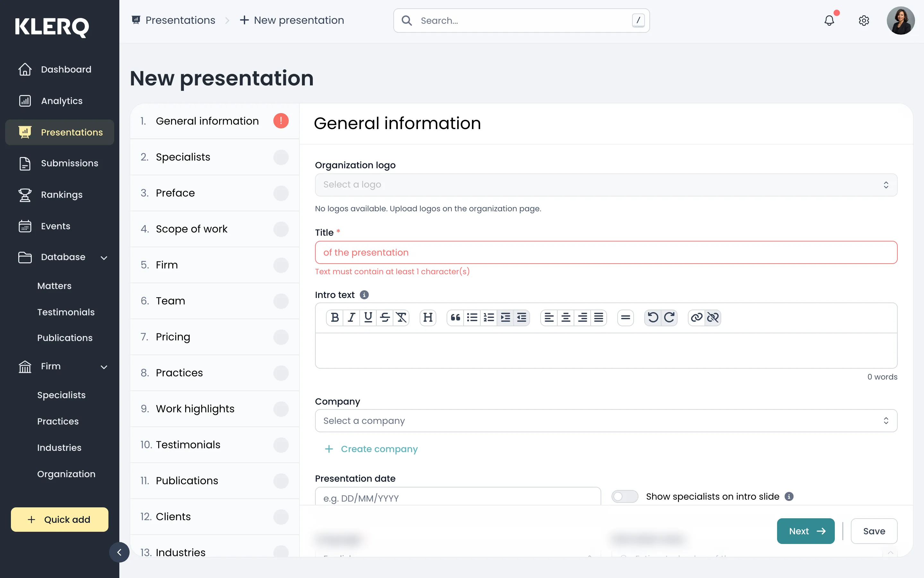Go to Dashboard in the sidebar

pyautogui.click(x=60, y=70)
